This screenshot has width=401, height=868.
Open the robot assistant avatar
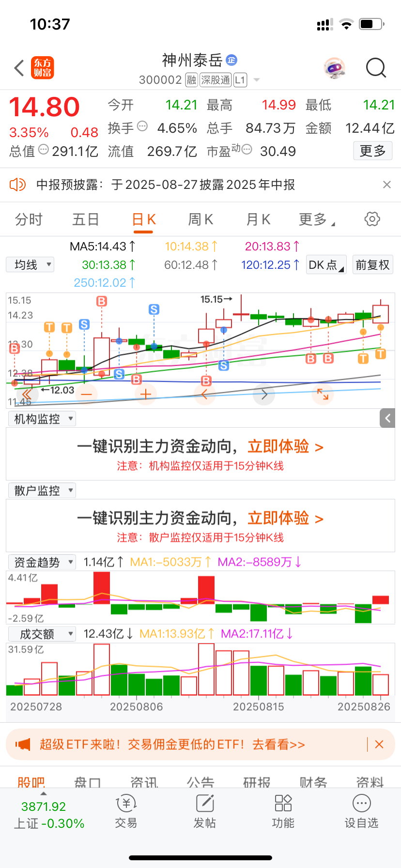(x=334, y=68)
